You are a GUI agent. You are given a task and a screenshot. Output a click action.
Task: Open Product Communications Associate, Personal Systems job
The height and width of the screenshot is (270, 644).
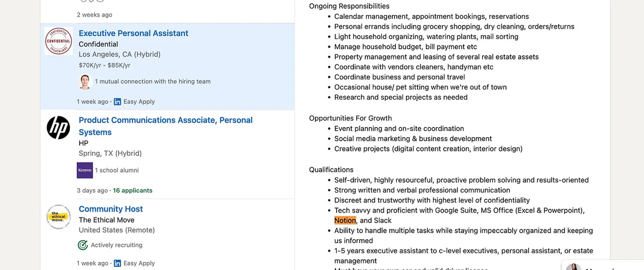[166, 126]
